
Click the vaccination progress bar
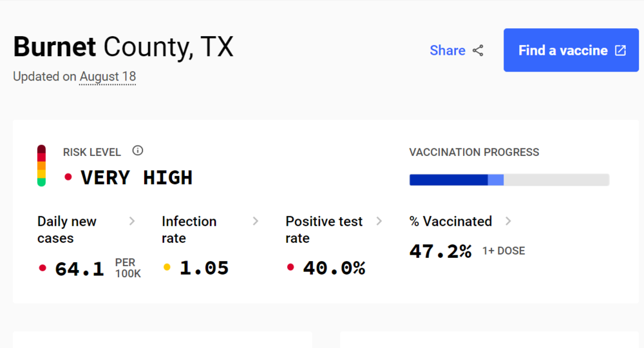[x=509, y=180]
